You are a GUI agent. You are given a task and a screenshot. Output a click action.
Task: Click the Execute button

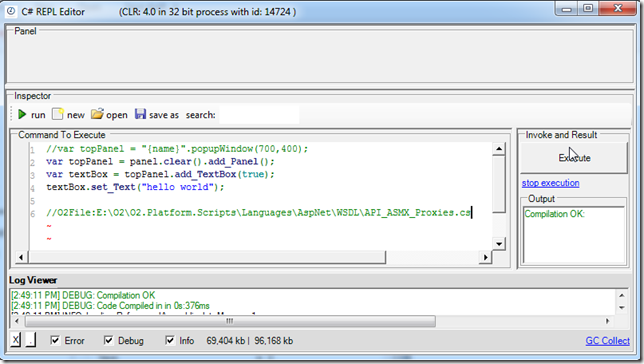574,158
